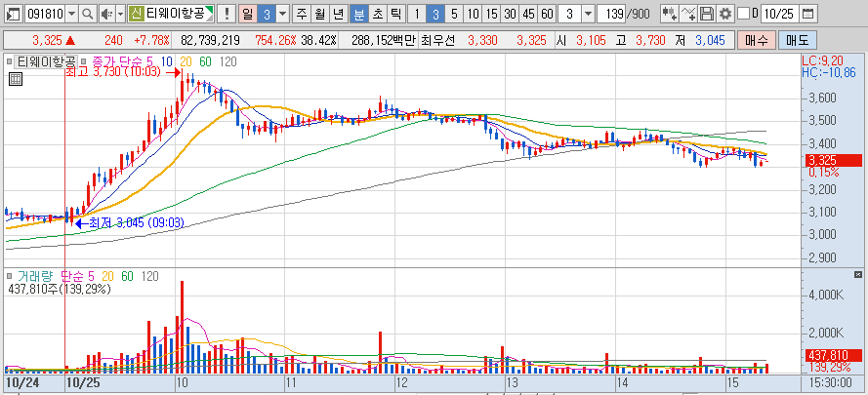Open dropdown arrow next to speaker icon
The width and height of the screenshot is (868, 395).
point(120,14)
